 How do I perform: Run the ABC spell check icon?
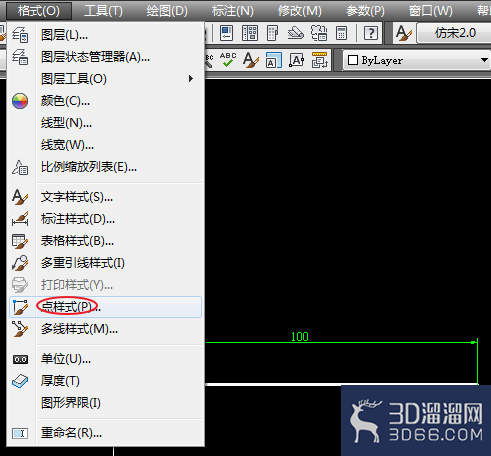(228, 60)
